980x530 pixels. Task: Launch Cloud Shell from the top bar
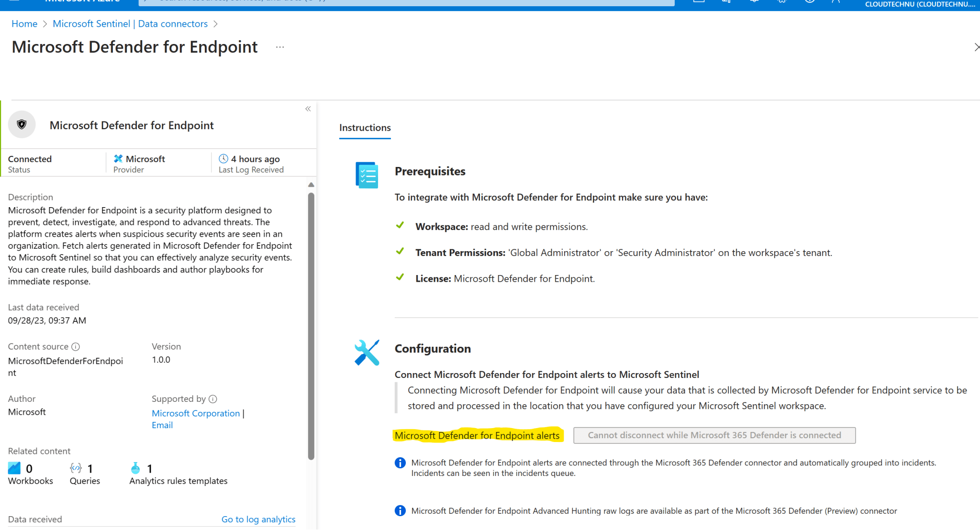(699, 2)
